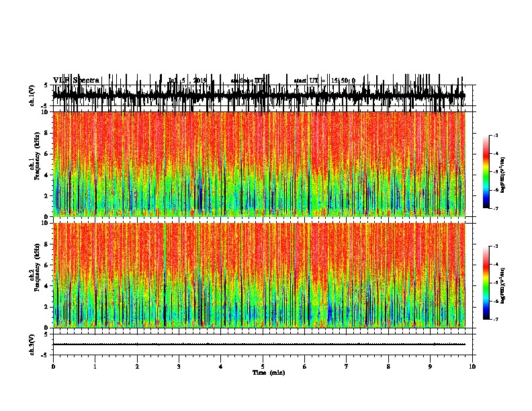Click time axis tick 4
The height and width of the screenshot is (411, 532).
(221, 367)
